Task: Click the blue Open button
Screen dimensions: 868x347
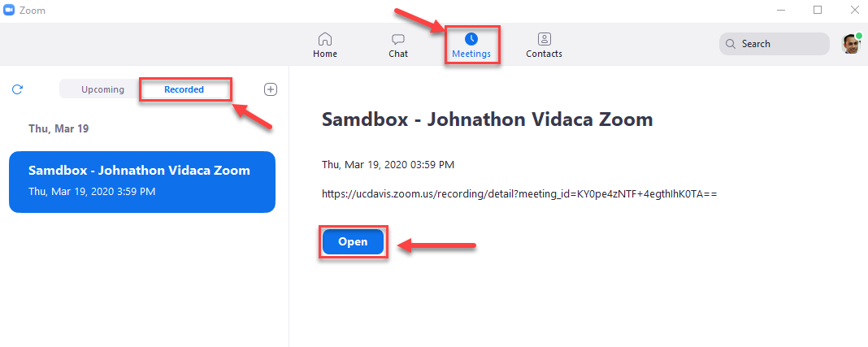Action: click(x=354, y=242)
